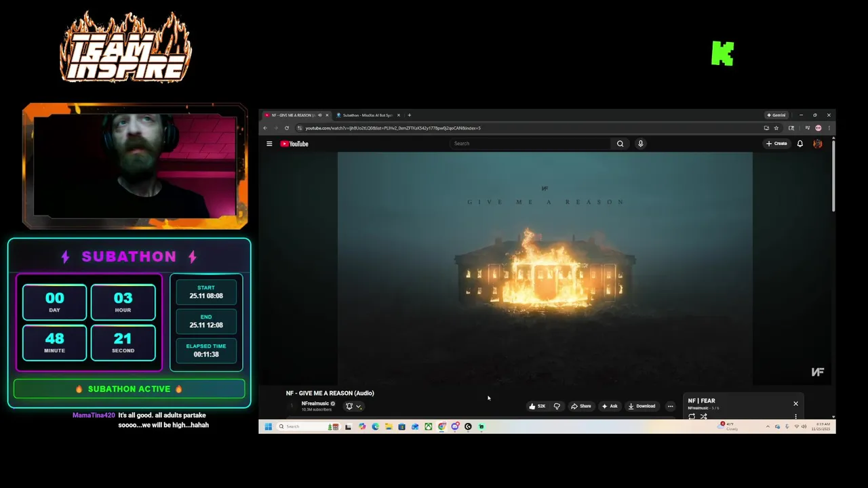Dislike the video with thumbs down

[x=557, y=406]
